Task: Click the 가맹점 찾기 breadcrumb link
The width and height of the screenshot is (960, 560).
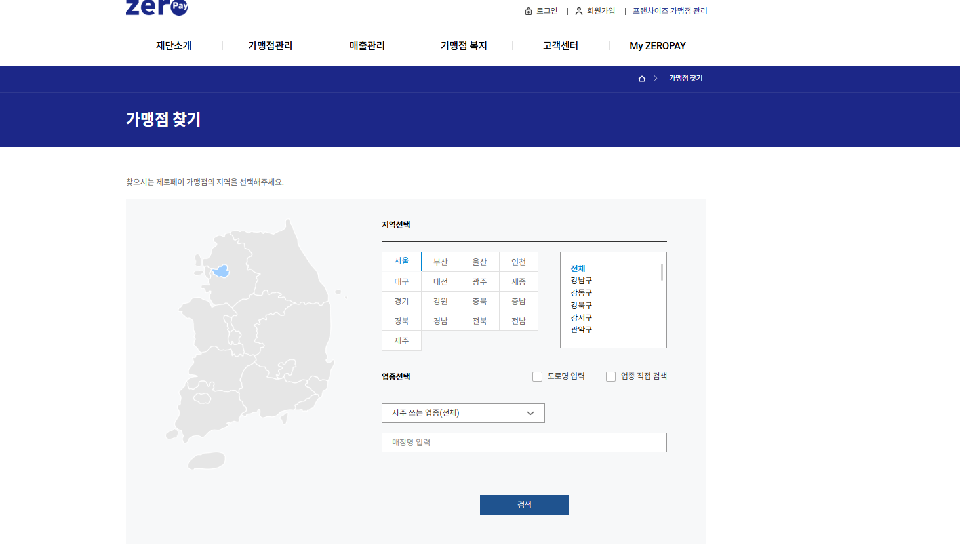Action: (685, 78)
